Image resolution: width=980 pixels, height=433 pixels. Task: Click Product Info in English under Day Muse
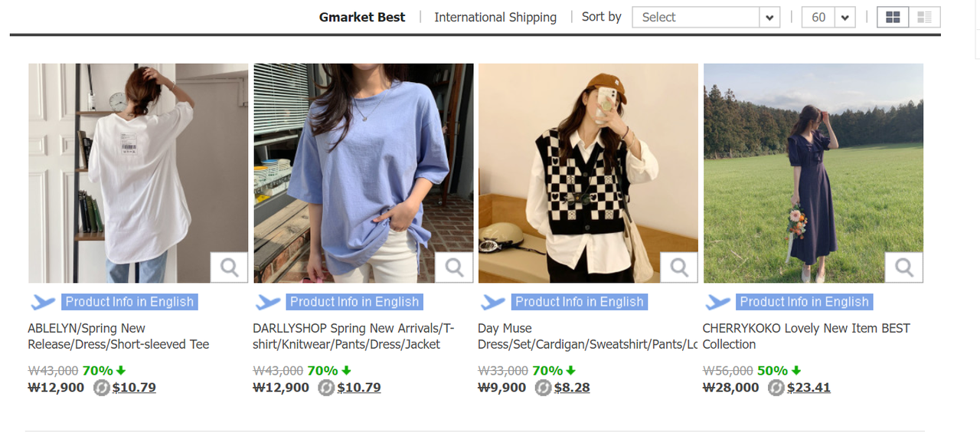pos(579,302)
